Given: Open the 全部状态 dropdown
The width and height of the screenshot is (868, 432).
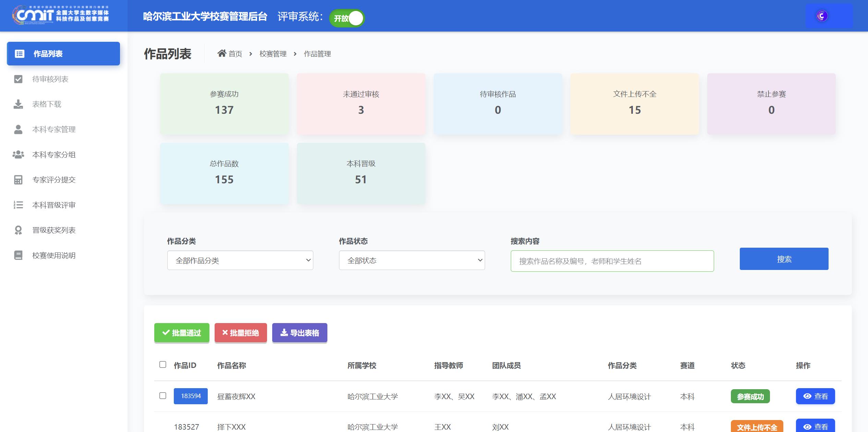Looking at the screenshot, I should click(x=412, y=260).
